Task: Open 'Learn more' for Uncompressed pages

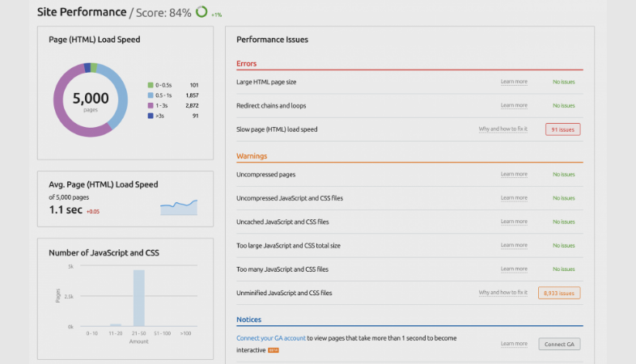Action: (514, 174)
